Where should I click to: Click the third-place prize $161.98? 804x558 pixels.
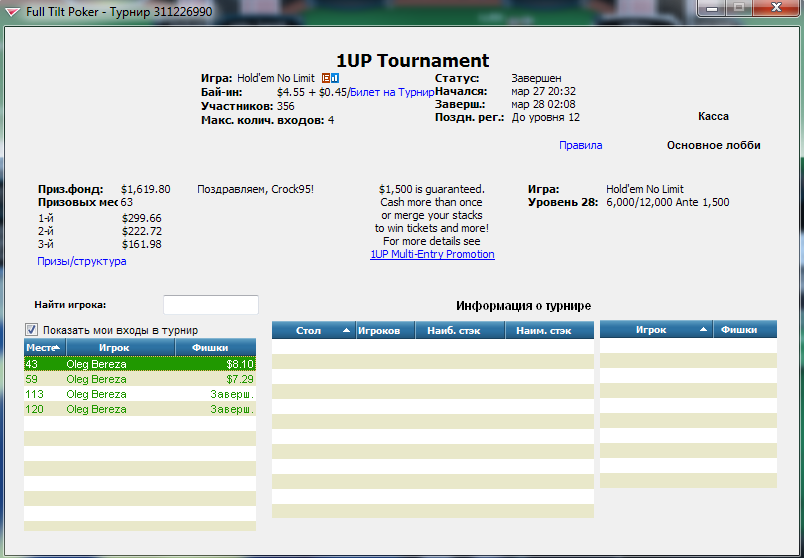[x=142, y=244]
